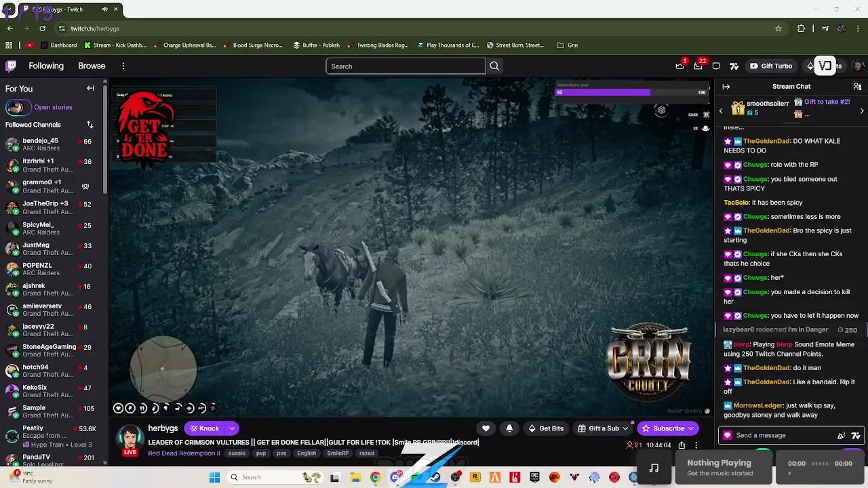Image resolution: width=868 pixels, height=488 pixels.
Task: Open File Explorer from taskbar
Action: [355, 477]
